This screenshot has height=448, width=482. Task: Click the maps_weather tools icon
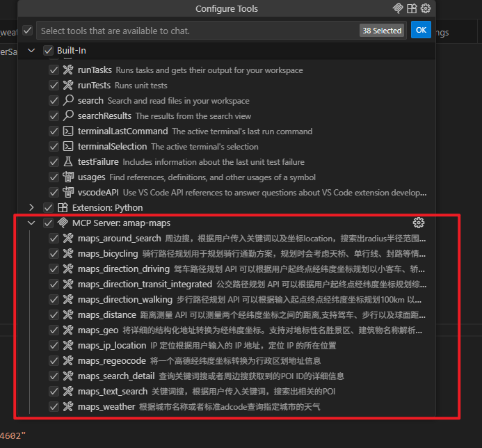[68, 406]
